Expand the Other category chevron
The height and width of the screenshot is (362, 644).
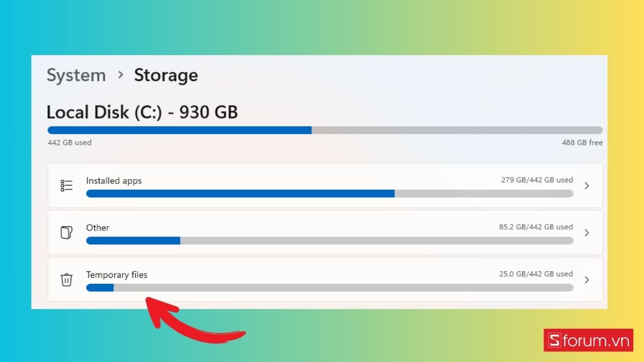[x=587, y=233]
